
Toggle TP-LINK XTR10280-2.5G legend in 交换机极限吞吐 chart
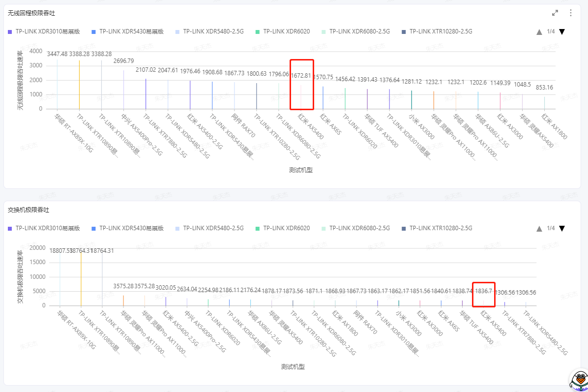click(437, 228)
